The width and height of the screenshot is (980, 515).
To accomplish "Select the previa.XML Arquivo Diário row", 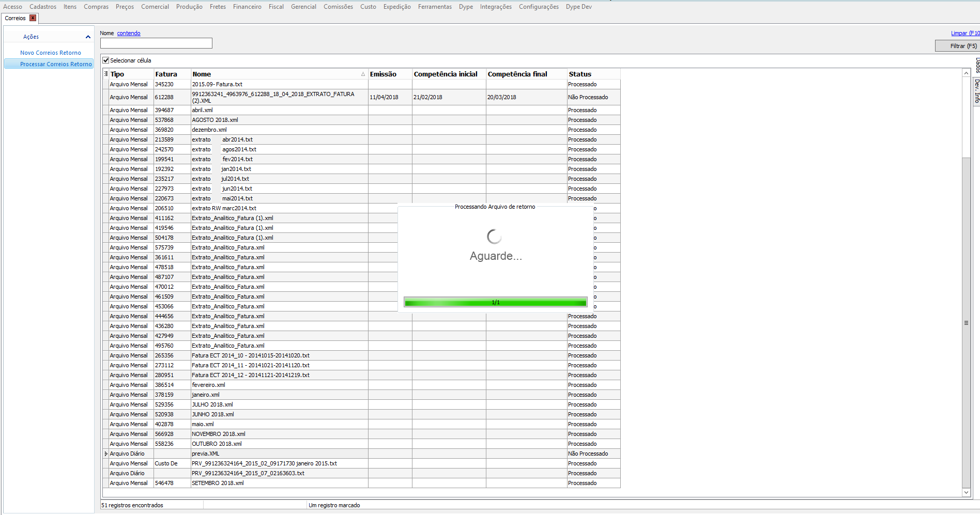I will pyautogui.click(x=362, y=454).
